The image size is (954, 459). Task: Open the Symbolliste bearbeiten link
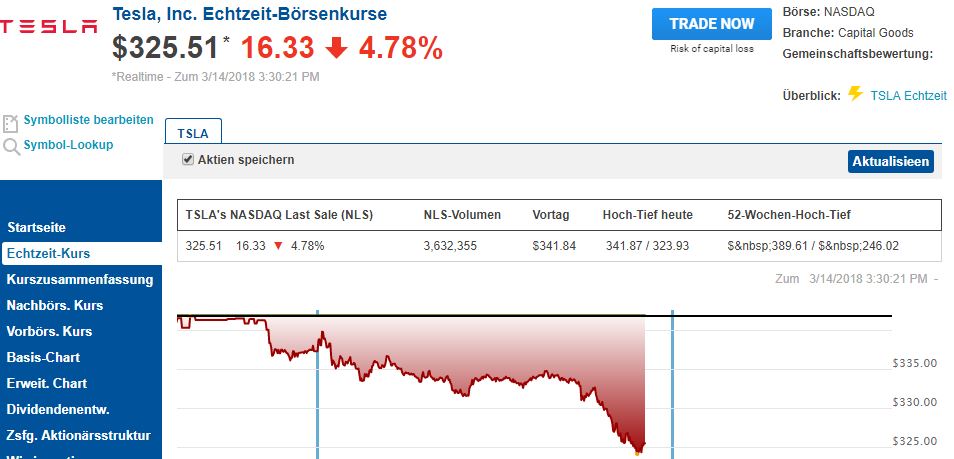pyautogui.click(x=88, y=120)
